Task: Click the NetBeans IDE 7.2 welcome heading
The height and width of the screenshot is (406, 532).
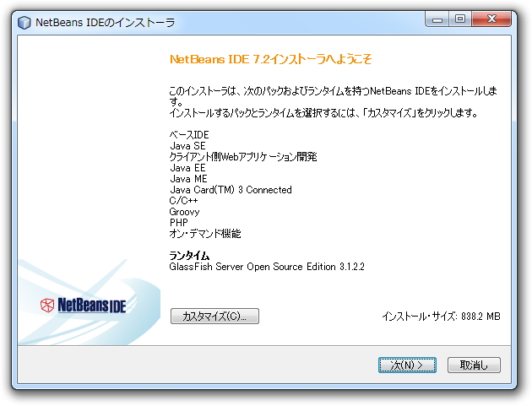Action: click(x=270, y=59)
